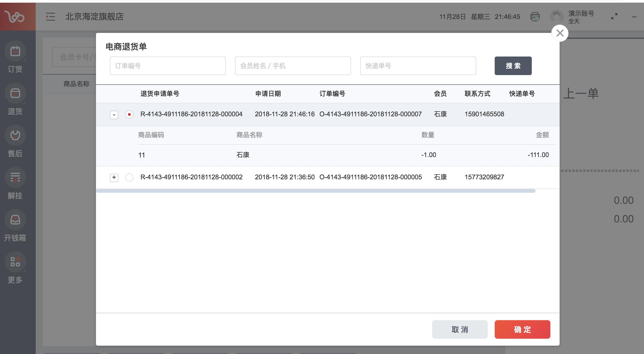Expand the second return row details
This screenshot has height=354, width=644.
click(x=114, y=177)
